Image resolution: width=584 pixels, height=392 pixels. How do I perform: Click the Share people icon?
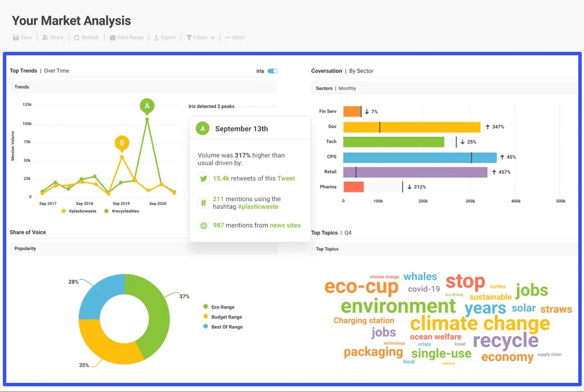(45, 38)
